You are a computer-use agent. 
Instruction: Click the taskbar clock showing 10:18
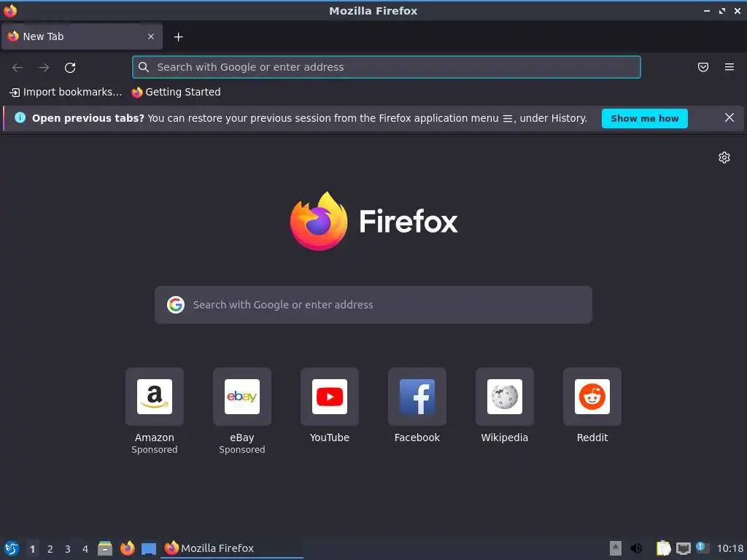[x=729, y=548]
